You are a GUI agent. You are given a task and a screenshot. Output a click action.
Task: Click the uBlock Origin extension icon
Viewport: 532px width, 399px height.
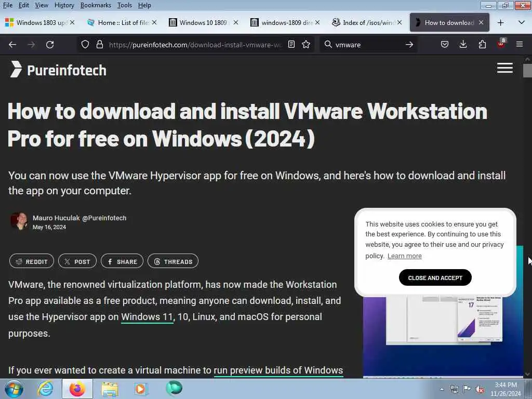501,44
